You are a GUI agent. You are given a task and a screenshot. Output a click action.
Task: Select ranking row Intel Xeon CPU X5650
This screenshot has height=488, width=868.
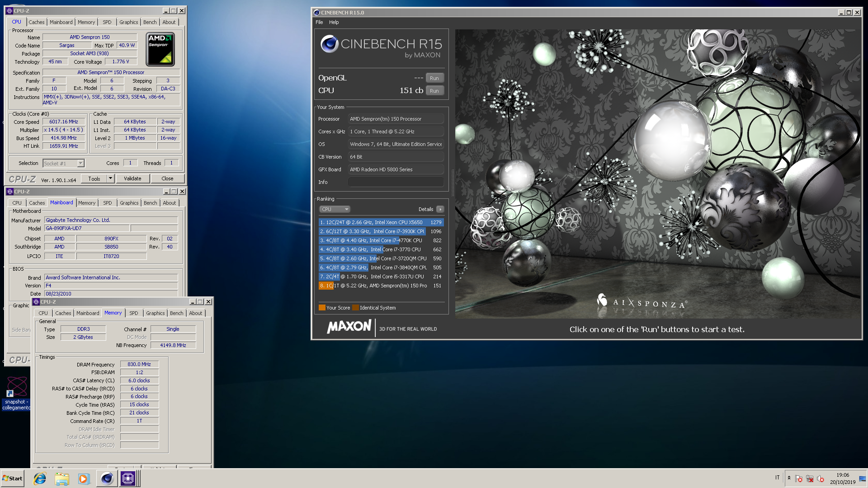click(381, 222)
